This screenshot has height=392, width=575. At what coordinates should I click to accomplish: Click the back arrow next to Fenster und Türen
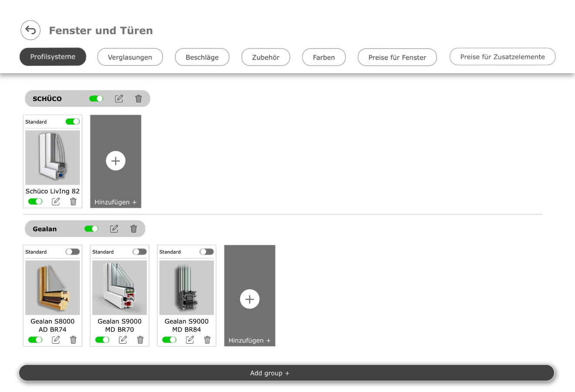pyautogui.click(x=30, y=30)
